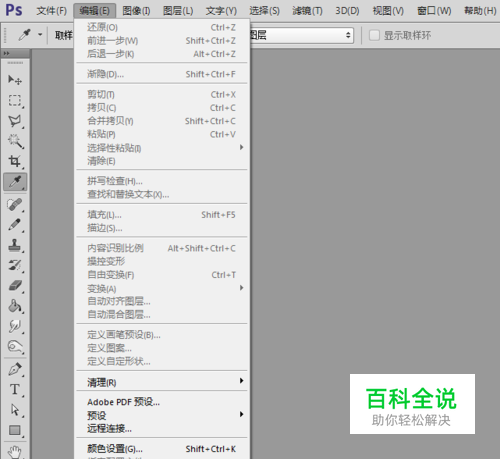500x459 pixels.
Task: Open the 窗口(W) menu
Action: tap(434, 11)
